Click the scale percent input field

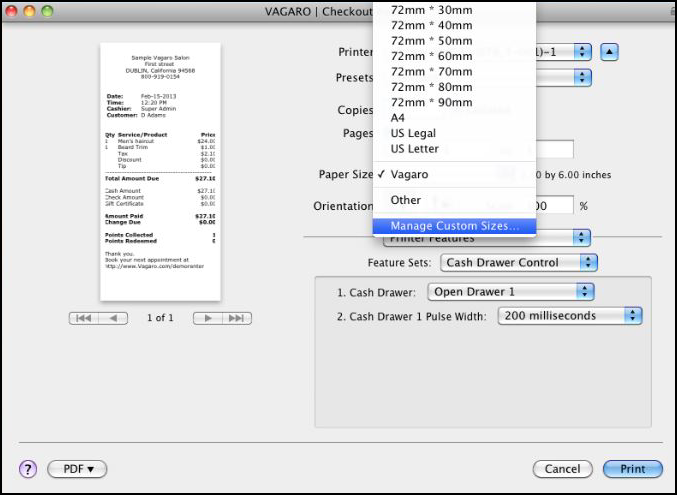pyautogui.click(x=554, y=205)
